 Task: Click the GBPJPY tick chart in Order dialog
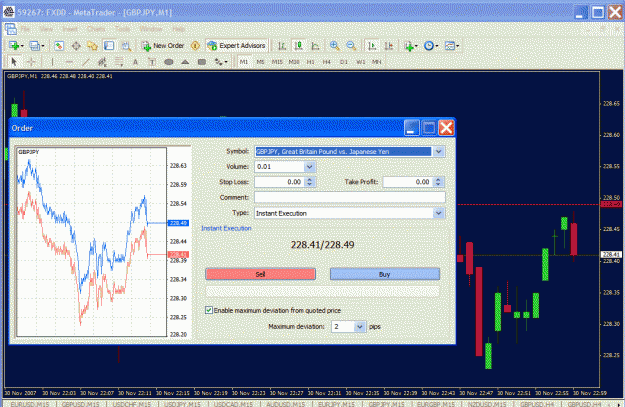(x=91, y=242)
